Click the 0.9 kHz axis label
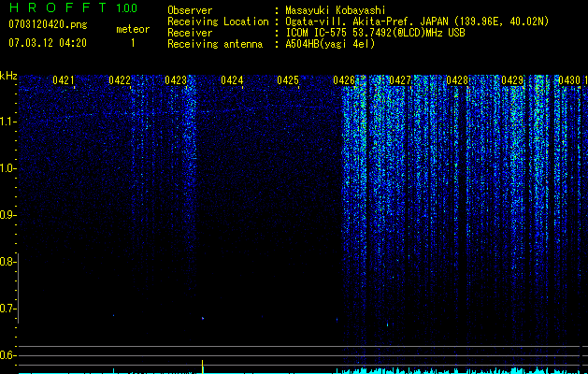 click(7, 215)
